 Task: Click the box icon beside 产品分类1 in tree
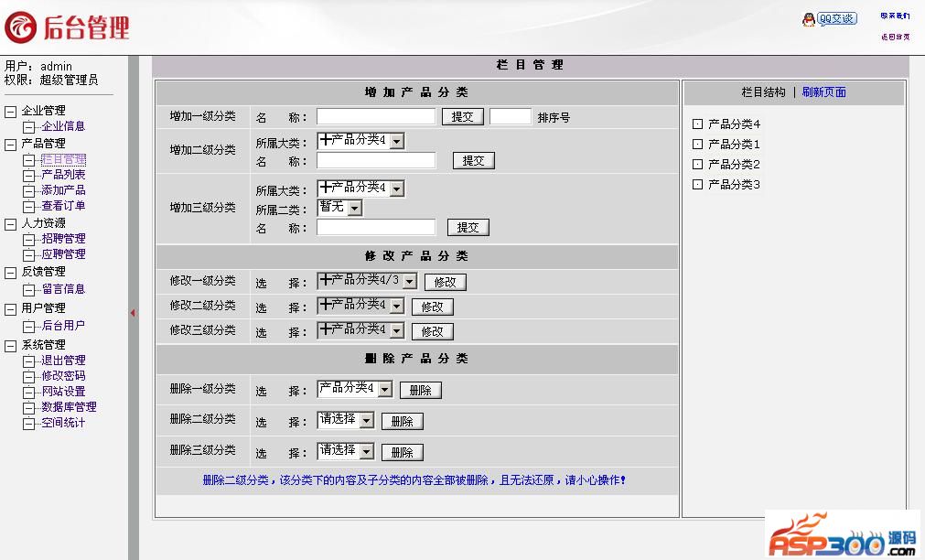pyautogui.click(x=697, y=145)
